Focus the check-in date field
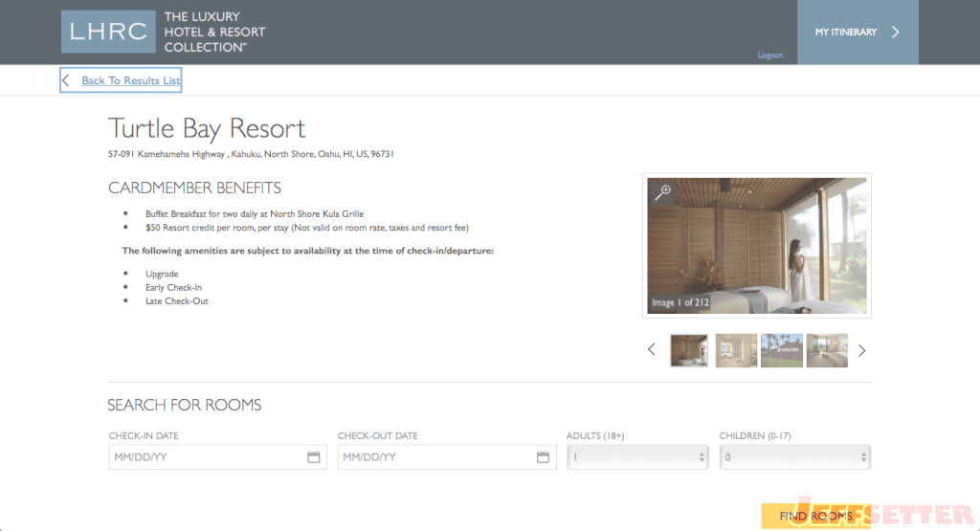980x531 pixels. 217,457
